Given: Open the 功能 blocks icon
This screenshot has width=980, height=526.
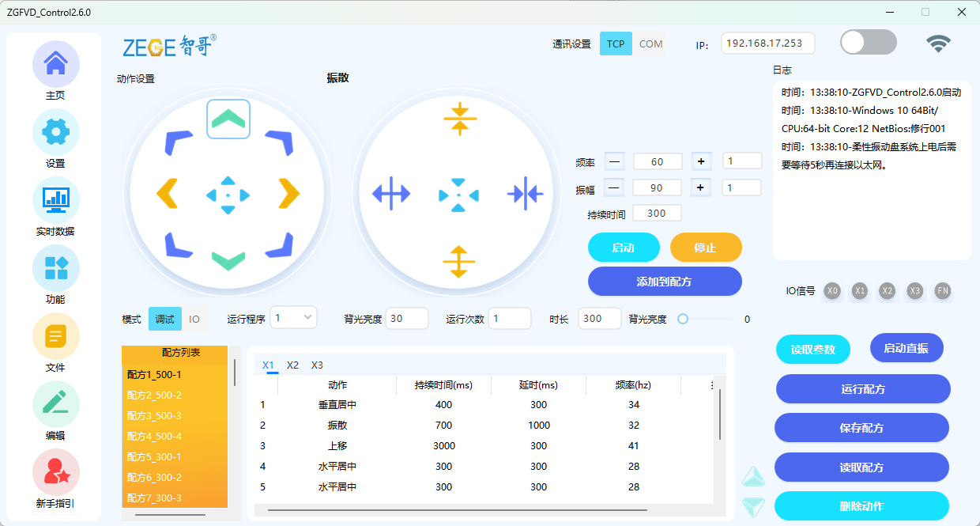Looking at the screenshot, I should click(x=55, y=268).
